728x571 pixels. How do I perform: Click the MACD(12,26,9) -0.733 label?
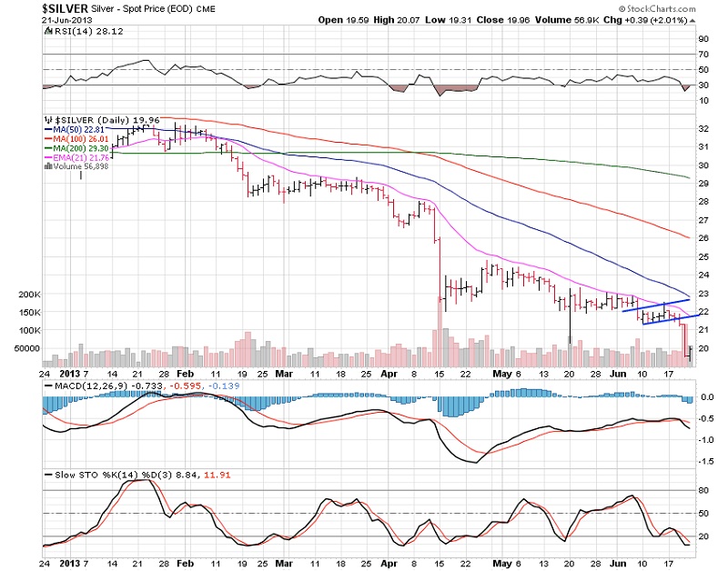(x=108, y=386)
